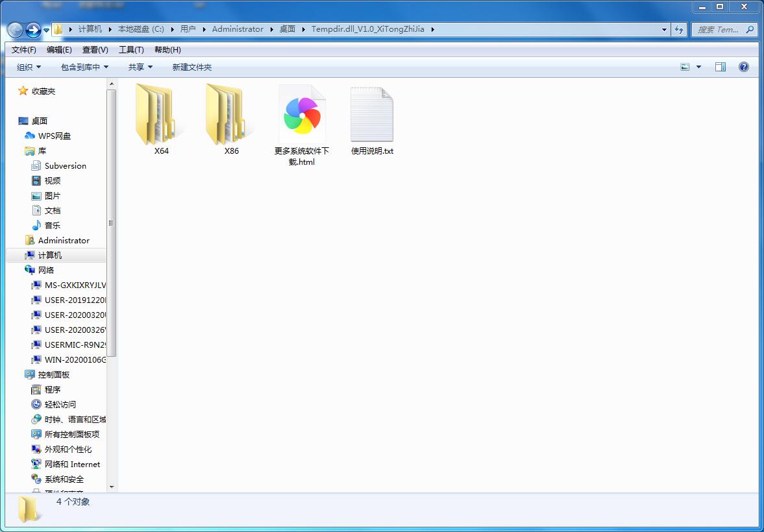Open the 编辑(E) menu
The width and height of the screenshot is (764, 532).
pos(60,50)
